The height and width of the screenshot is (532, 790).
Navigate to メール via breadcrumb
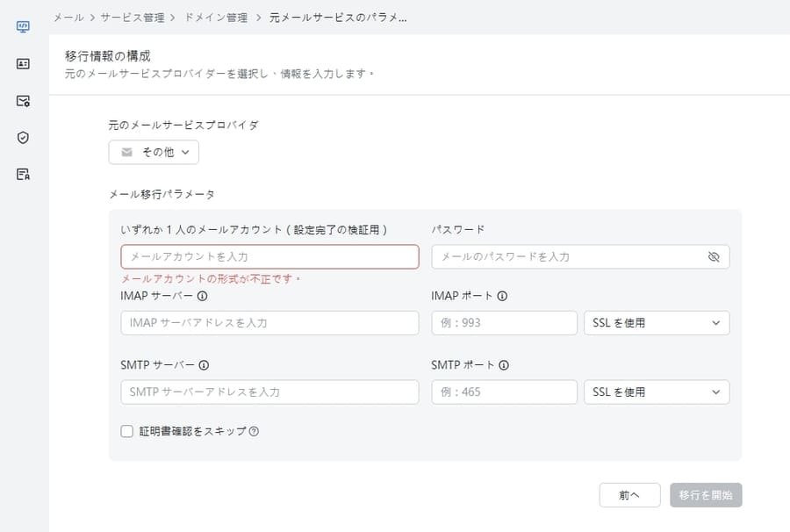click(x=68, y=17)
